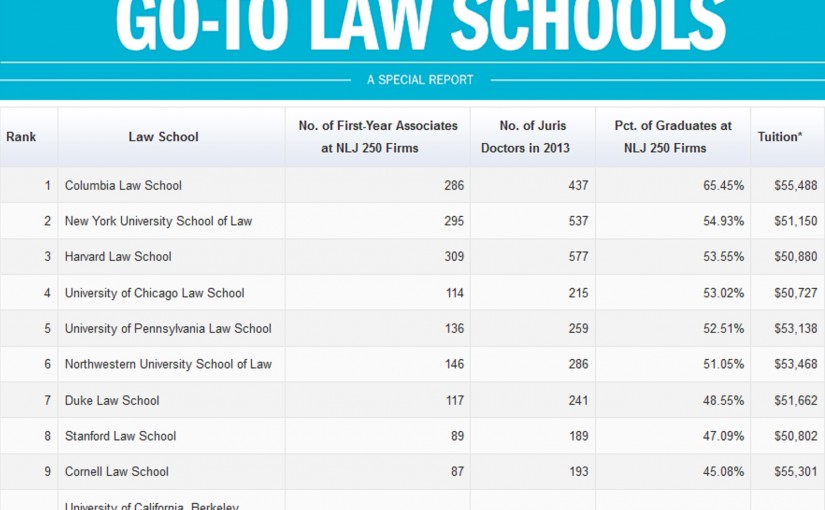Click Harvard Law School name
825x510 pixels.
pyautogui.click(x=118, y=257)
